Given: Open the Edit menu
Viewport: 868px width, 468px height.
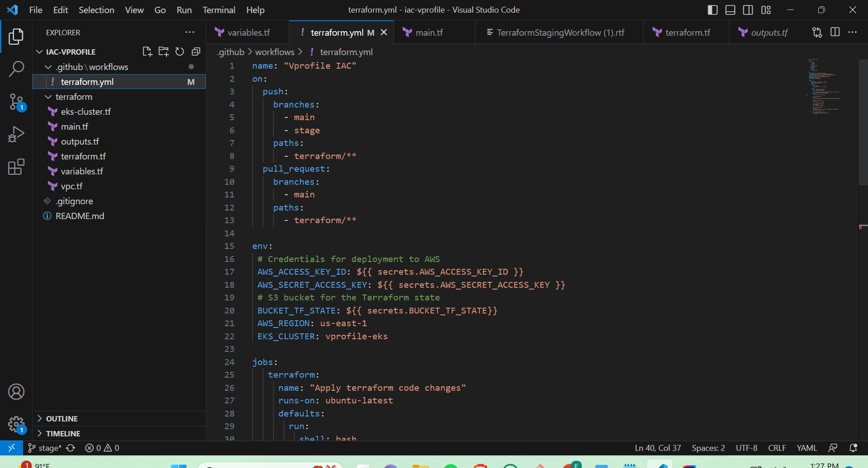Looking at the screenshot, I should point(61,10).
